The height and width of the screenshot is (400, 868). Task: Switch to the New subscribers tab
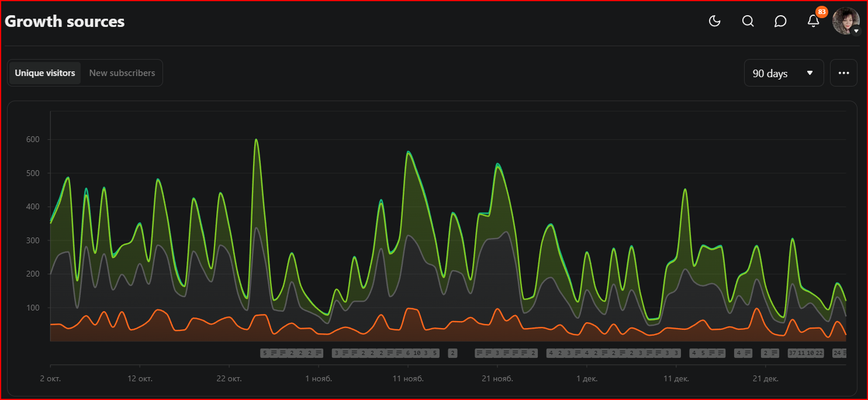coord(122,73)
